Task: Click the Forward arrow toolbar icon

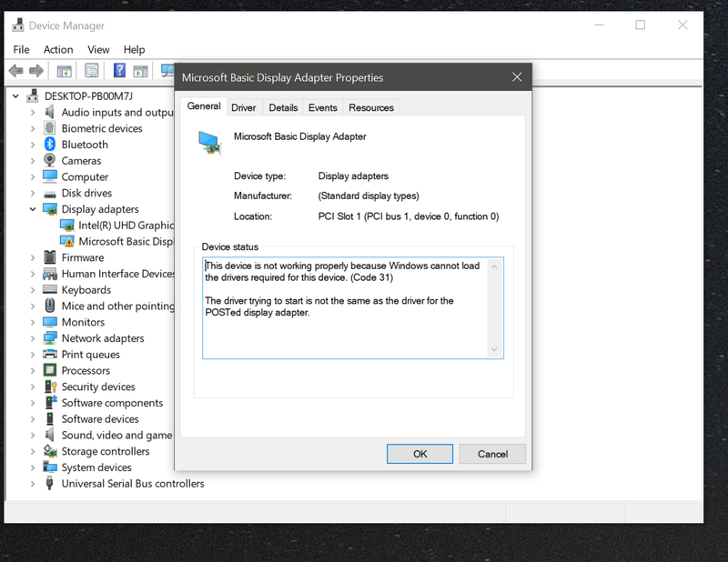Action: point(36,71)
